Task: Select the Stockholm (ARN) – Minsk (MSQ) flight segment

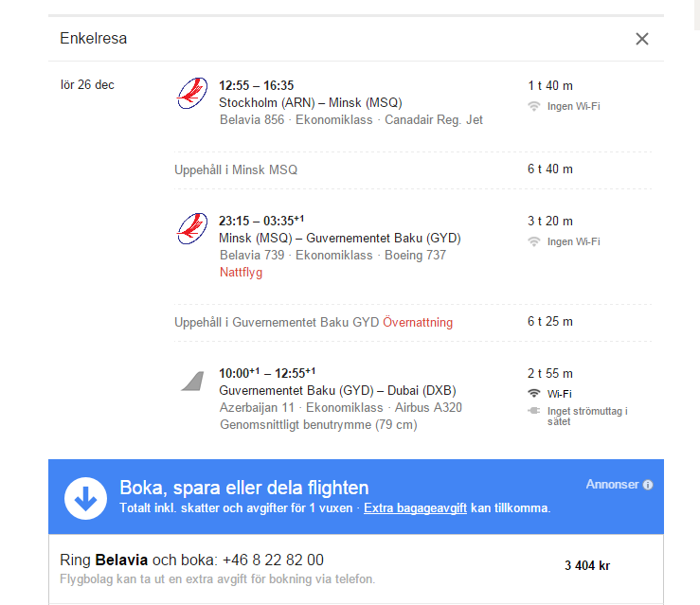Action: coord(310,102)
